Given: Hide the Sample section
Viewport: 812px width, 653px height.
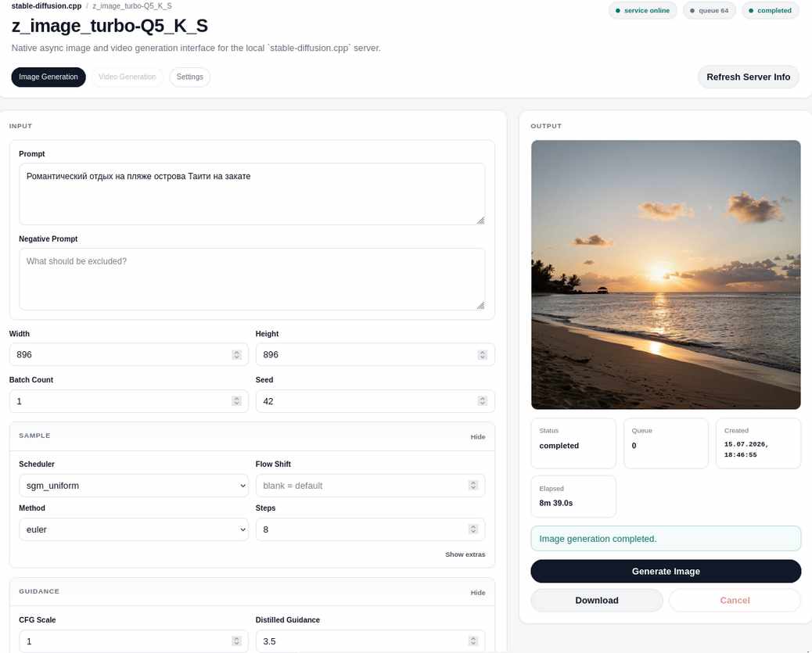Looking at the screenshot, I should coord(477,437).
